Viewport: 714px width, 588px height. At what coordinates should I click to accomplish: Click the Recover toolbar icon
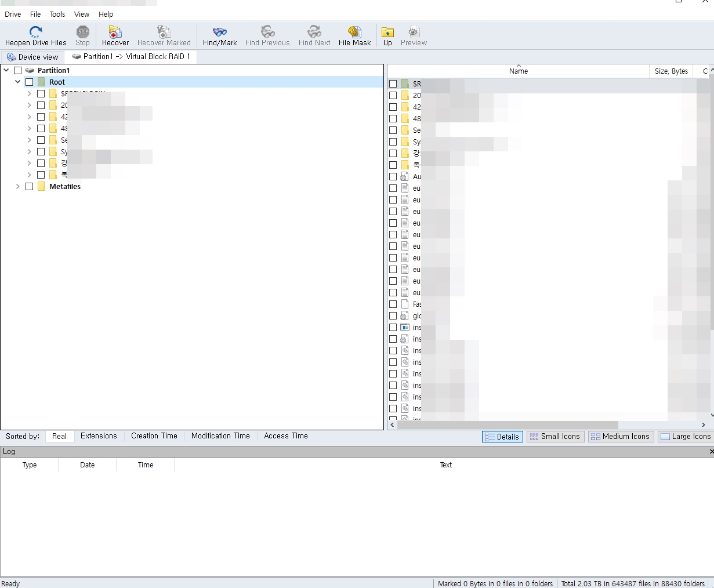coord(115,32)
